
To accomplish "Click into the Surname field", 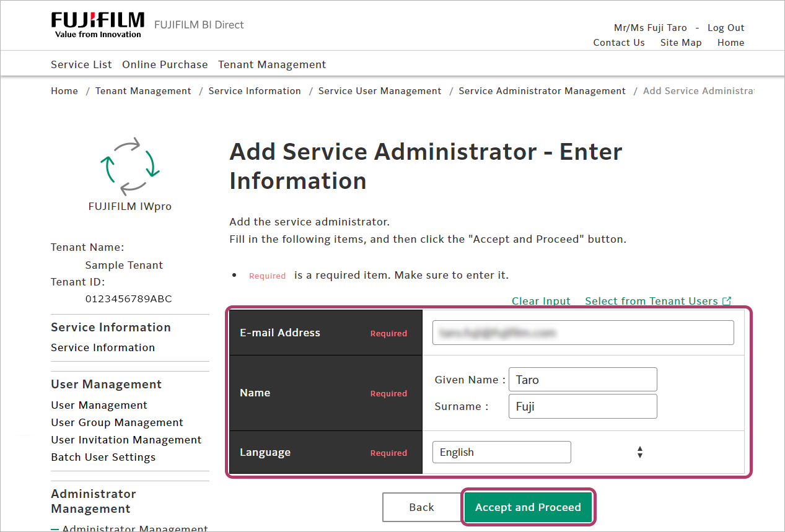I will (x=582, y=407).
